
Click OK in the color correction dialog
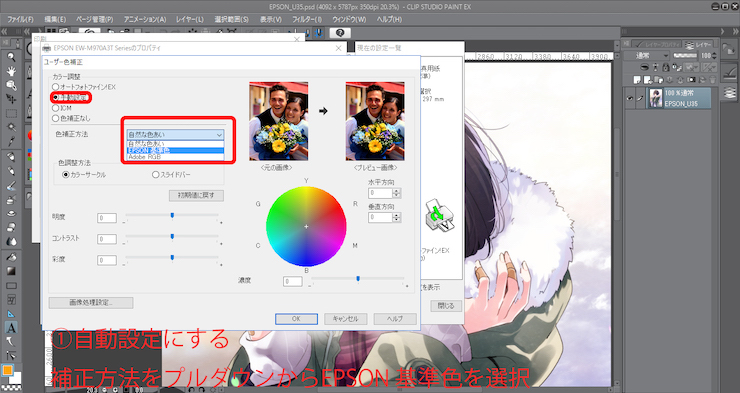296,319
